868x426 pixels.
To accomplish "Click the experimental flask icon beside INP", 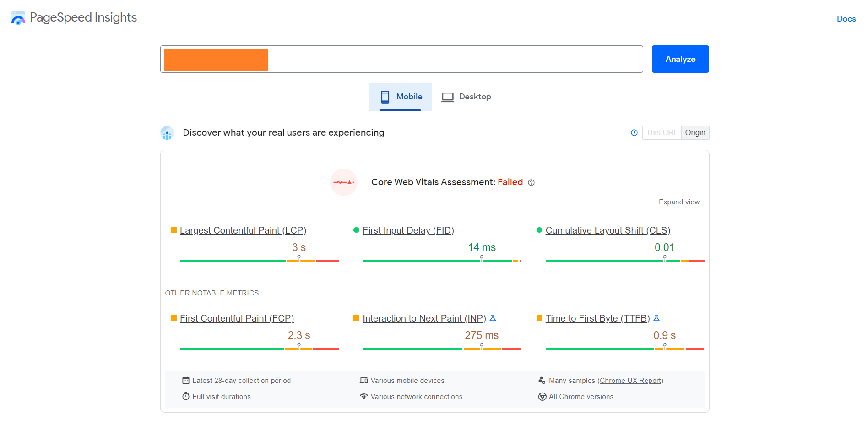I will pyautogui.click(x=493, y=318).
